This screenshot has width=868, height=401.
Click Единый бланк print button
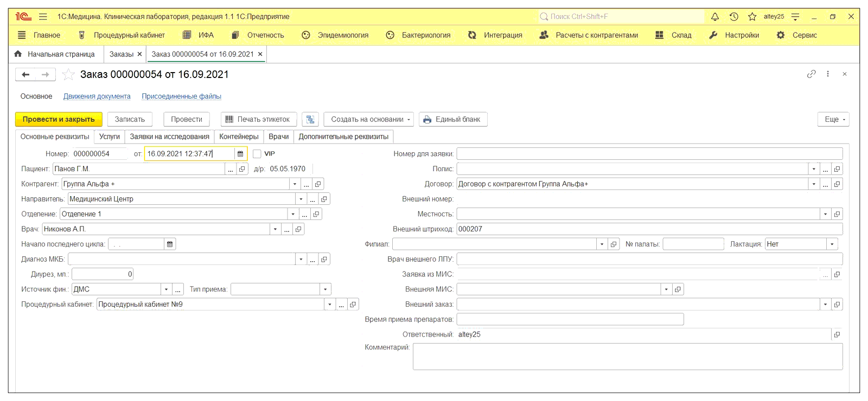pyautogui.click(x=453, y=119)
